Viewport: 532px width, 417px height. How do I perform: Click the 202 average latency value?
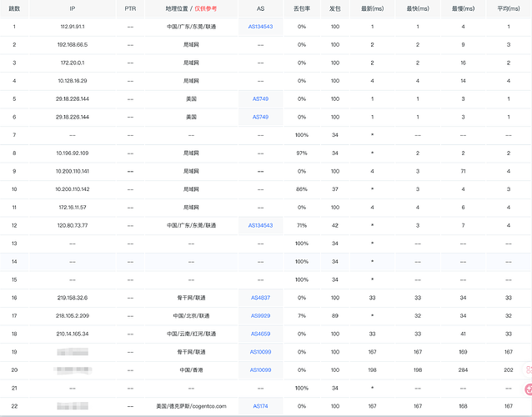tap(509, 369)
